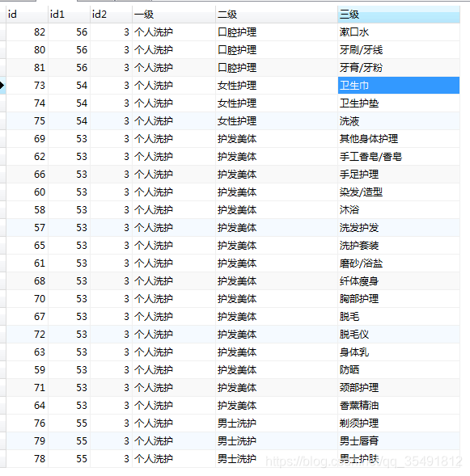
Task: Select the cell 牙刷/牙线
Action: 399,50
